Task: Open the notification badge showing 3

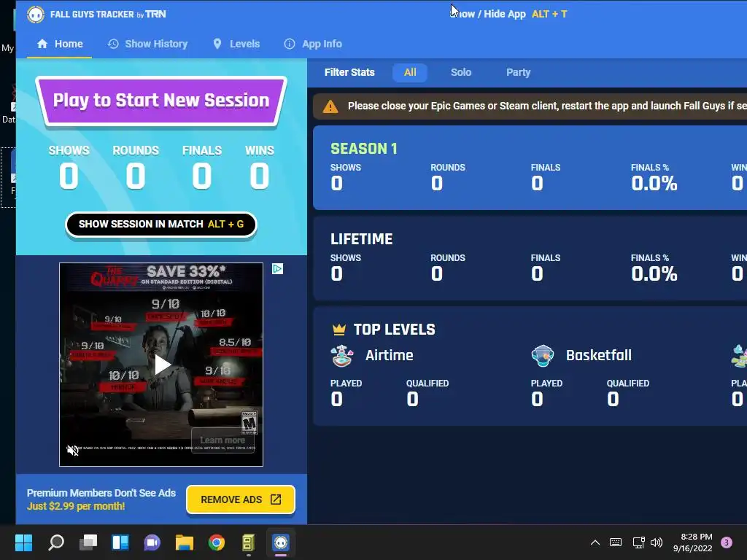Action: pyautogui.click(x=727, y=542)
